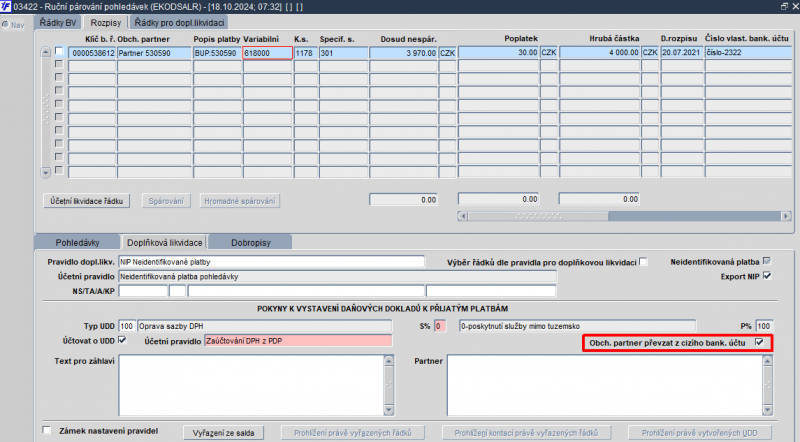Image resolution: width=800 pixels, height=442 pixels.
Task: Click the S% field showing 0
Action: coord(440,326)
